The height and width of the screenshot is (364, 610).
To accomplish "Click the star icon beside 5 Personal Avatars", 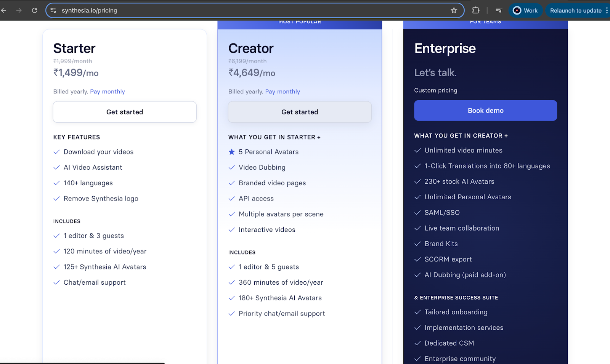I will coord(231,152).
